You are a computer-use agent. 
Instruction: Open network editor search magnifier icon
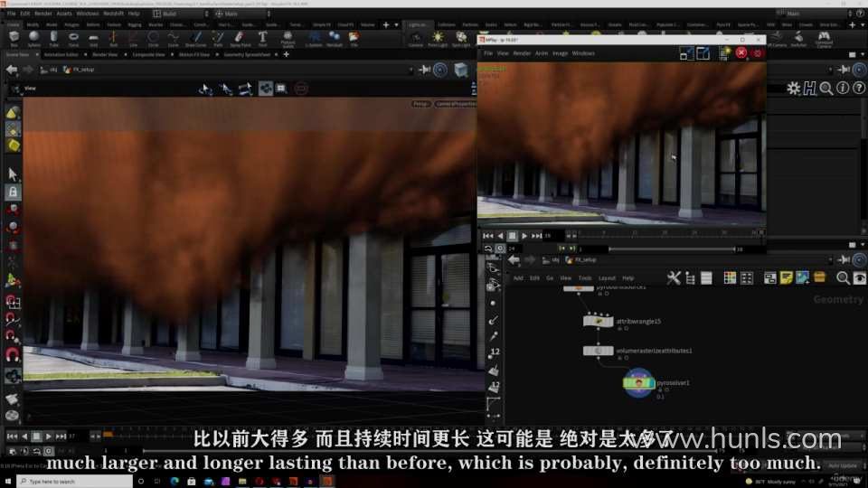[x=843, y=277]
